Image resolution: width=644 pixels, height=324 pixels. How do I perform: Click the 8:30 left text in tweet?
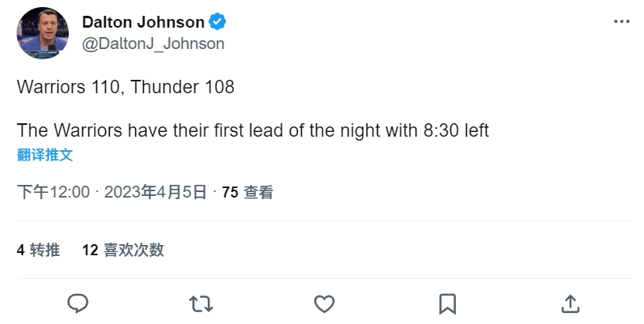tap(456, 130)
